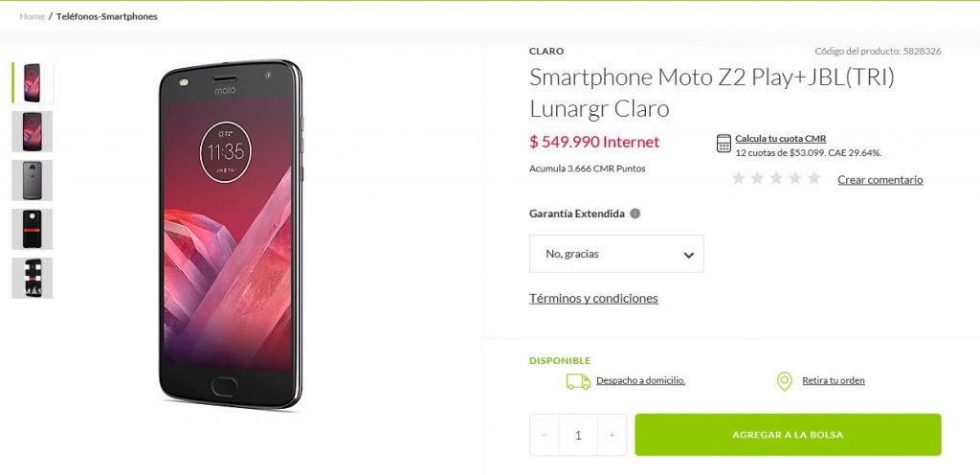Click the dropdown chevron next to No, gracias
This screenshot has width=980, height=475.
click(x=689, y=255)
